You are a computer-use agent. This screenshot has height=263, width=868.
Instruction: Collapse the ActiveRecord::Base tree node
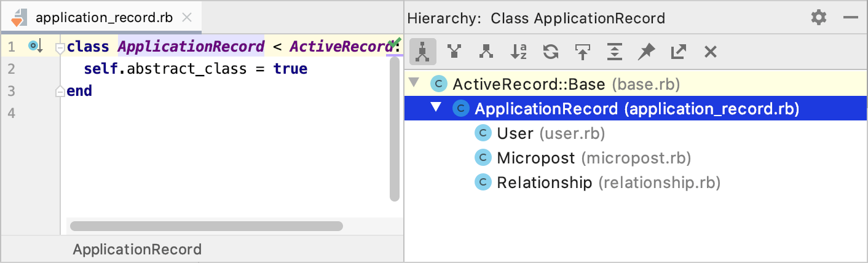(x=414, y=83)
